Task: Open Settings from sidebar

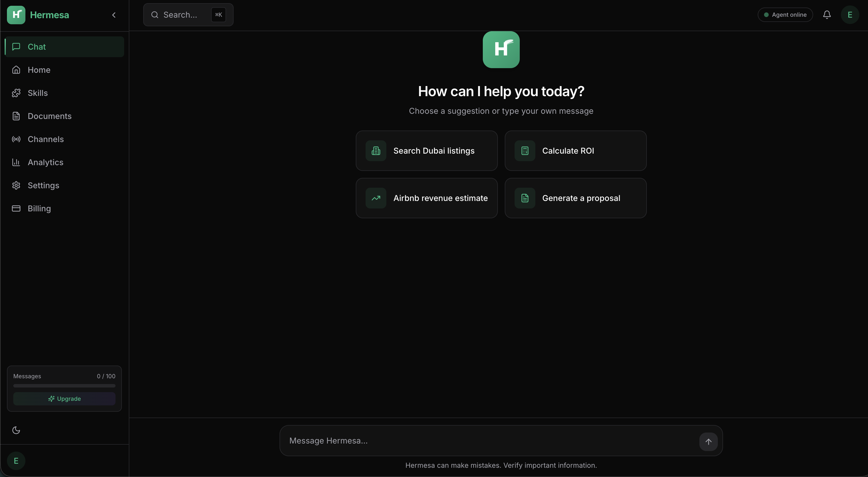Action: [x=43, y=185]
